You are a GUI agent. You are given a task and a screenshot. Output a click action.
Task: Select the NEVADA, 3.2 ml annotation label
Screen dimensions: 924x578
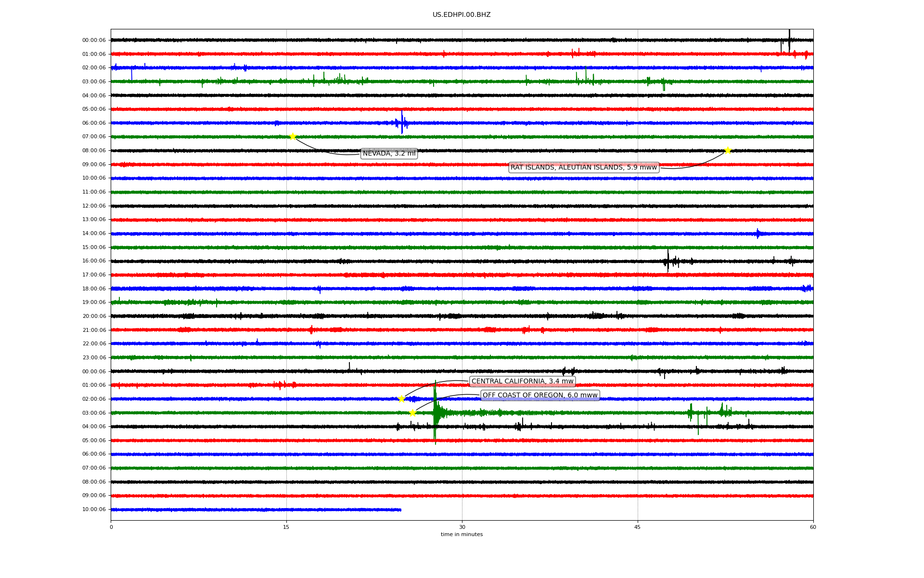[389, 154]
